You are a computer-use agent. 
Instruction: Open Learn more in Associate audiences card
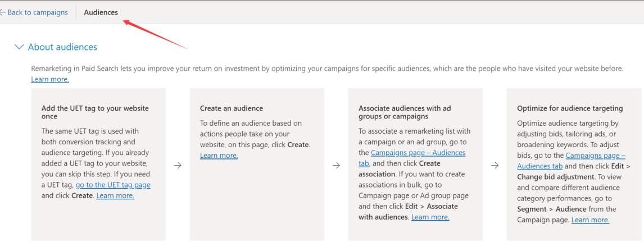coord(430,217)
